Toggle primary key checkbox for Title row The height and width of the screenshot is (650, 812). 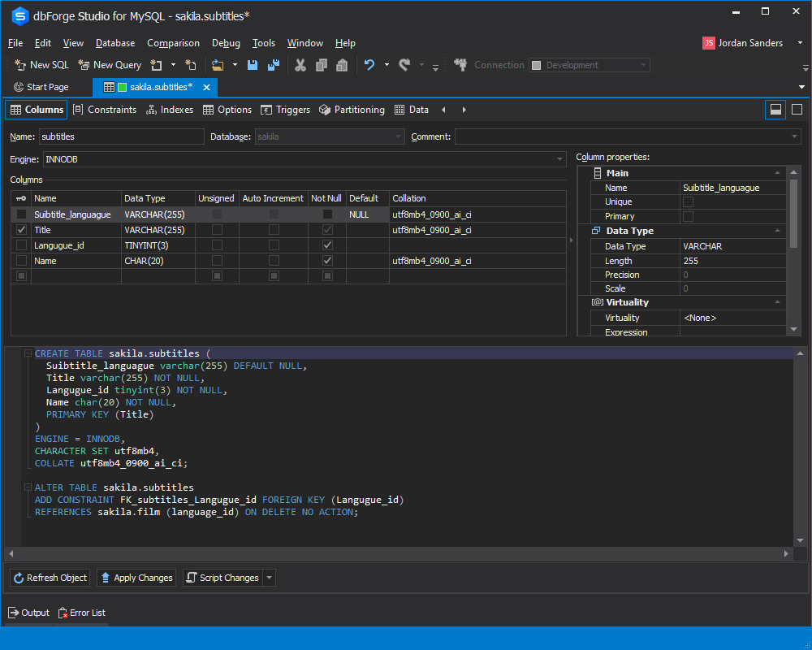tap(21, 230)
